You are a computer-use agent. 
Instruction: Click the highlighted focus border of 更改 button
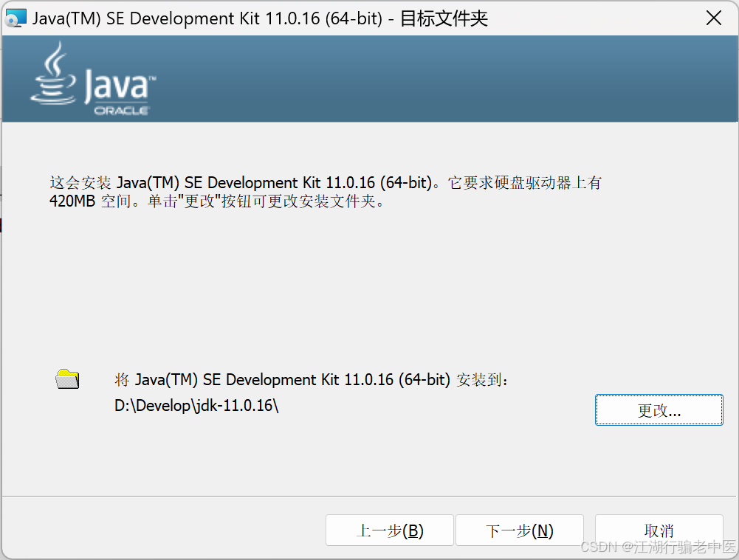pos(658,394)
